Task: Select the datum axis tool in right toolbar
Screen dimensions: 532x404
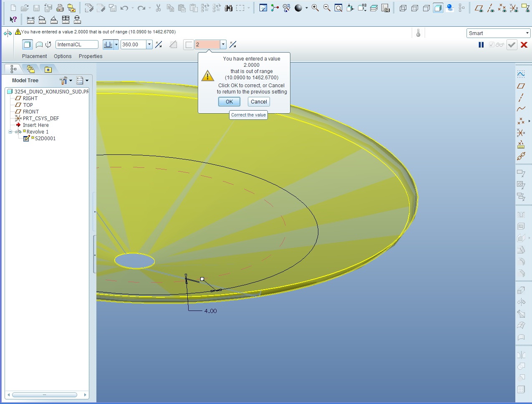Action: pyautogui.click(x=521, y=98)
